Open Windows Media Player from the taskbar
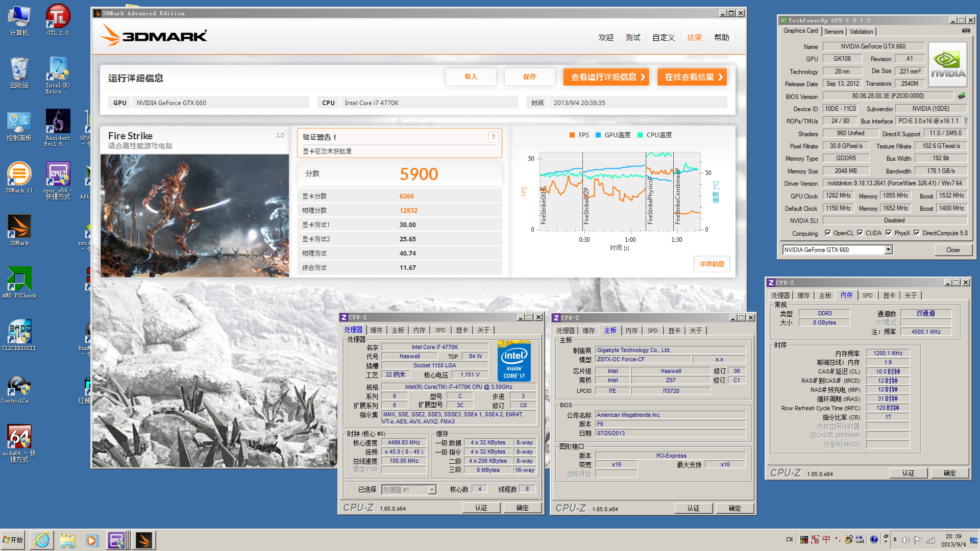The height and width of the screenshot is (551, 980). (92, 540)
